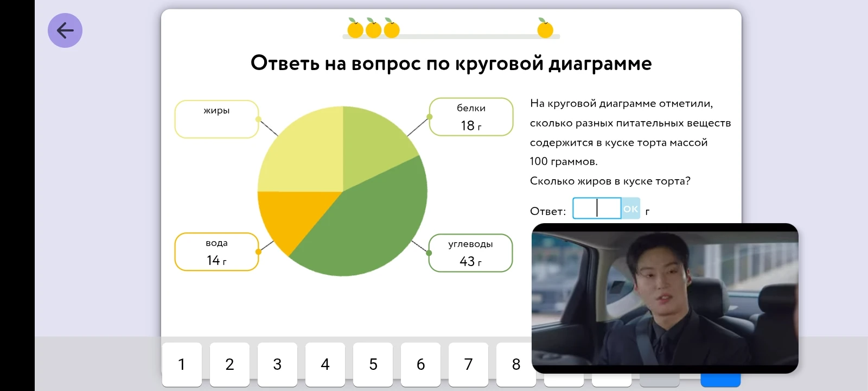868x391 pixels.
Task: Tap the digit 3 key
Action: click(x=277, y=364)
